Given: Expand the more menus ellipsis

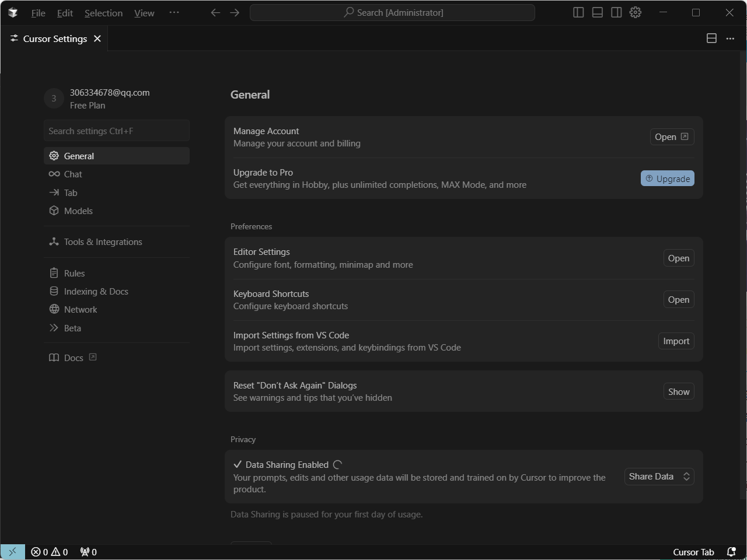Looking at the screenshot, I should pos(174,12).
